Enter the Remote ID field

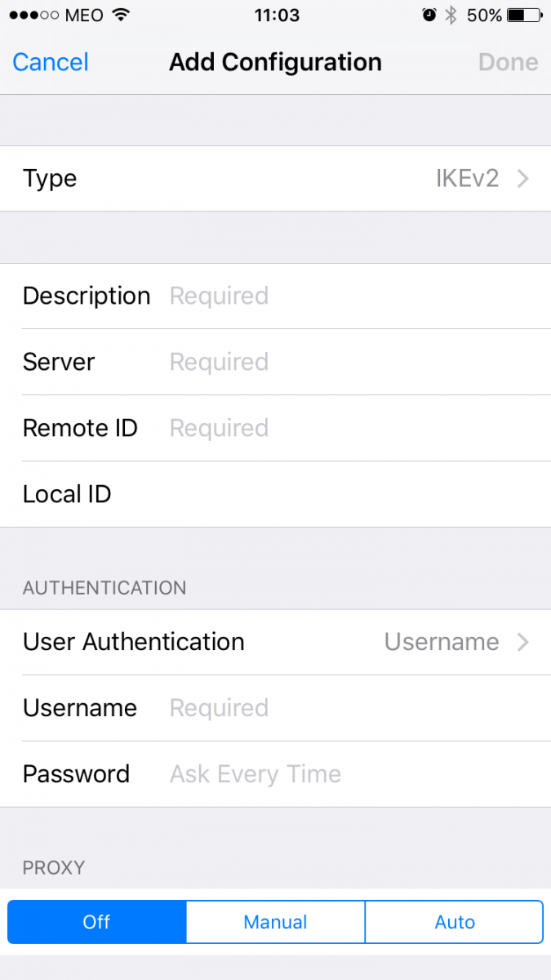click(351, 428)
